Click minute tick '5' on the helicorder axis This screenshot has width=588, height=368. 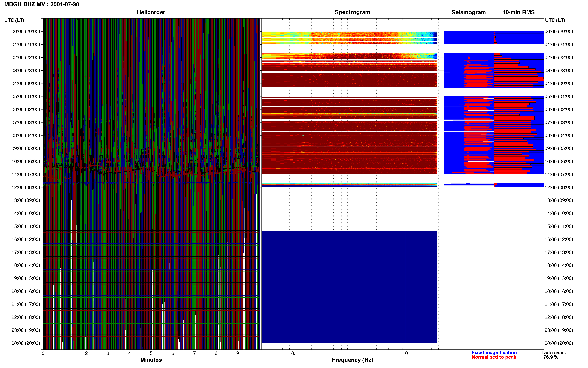click(151, 353)
